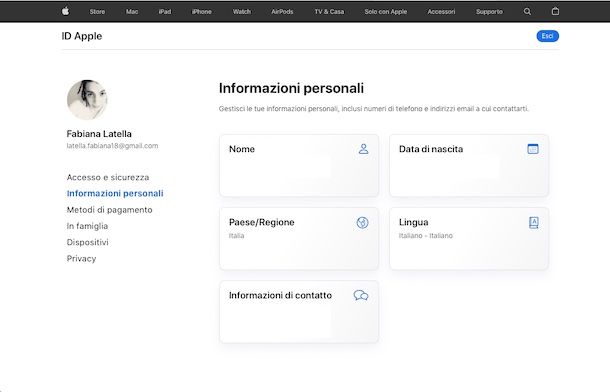
Task: Go to Accesso e sicurezza section
Action: tap(108, 177)
